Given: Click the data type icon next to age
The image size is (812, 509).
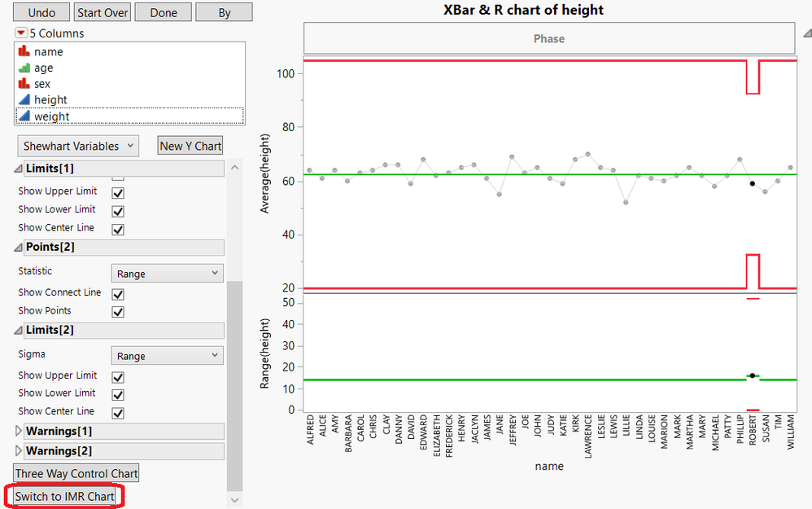Looking at the screenshot, I should [24, 67].
